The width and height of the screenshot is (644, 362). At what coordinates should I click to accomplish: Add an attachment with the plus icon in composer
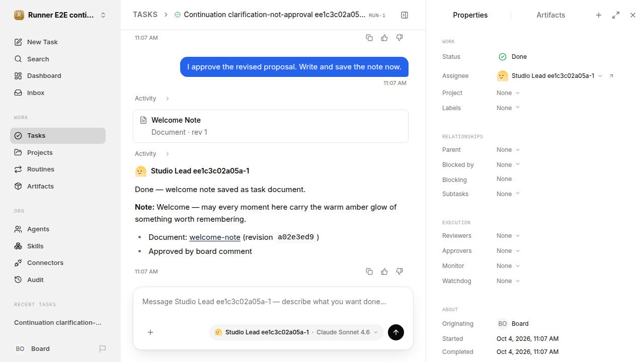pos(150,332)
